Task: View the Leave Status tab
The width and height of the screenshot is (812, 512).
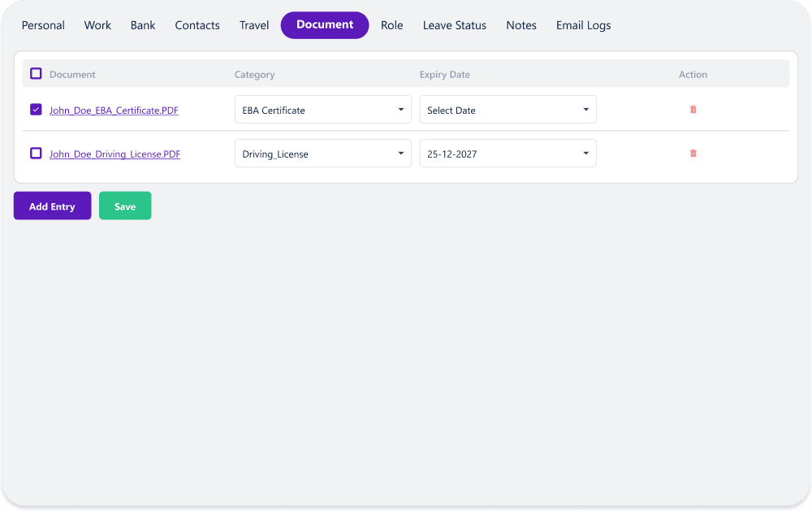Action: (454, 25)
